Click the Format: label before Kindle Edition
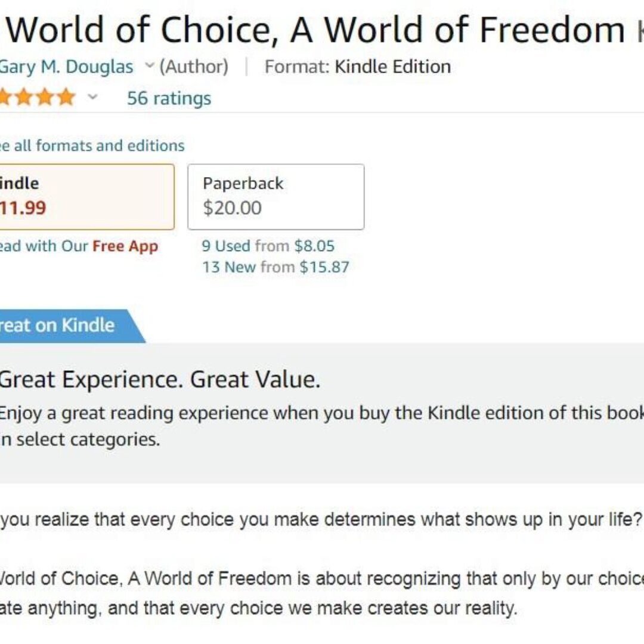The width and height of the screenshot is (644, 644). coord(296,66)
